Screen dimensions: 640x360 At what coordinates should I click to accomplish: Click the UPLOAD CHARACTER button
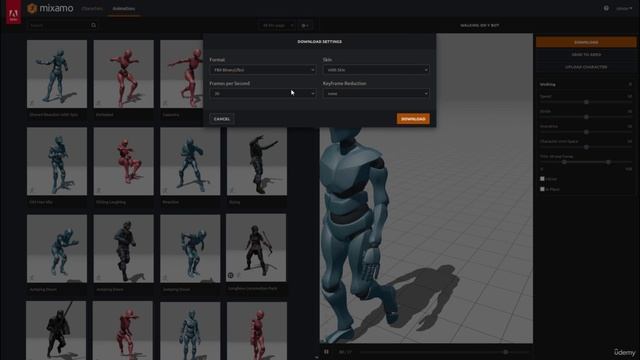pos(586,67)
